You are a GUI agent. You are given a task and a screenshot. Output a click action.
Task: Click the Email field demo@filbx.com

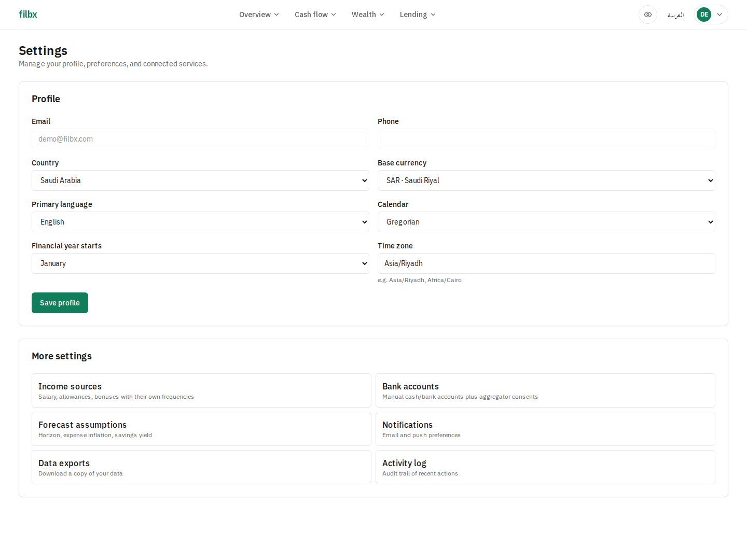(x=200, y=139)
